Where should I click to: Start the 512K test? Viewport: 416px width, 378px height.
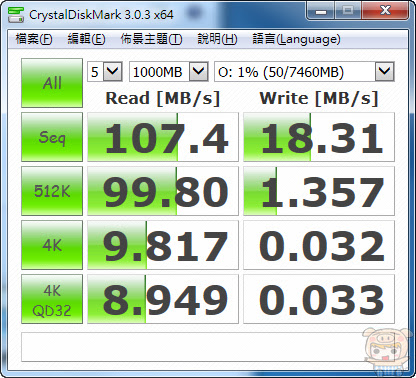pos(52,191)
